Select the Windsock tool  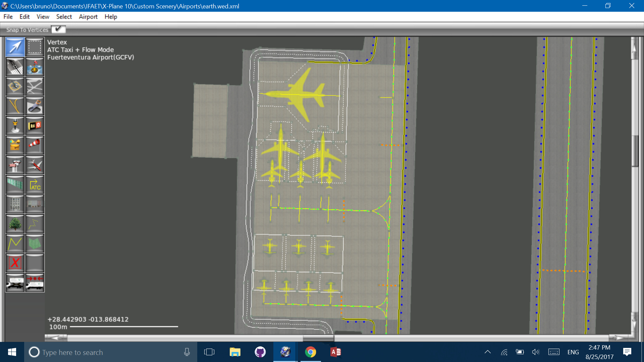pos(35,145)
